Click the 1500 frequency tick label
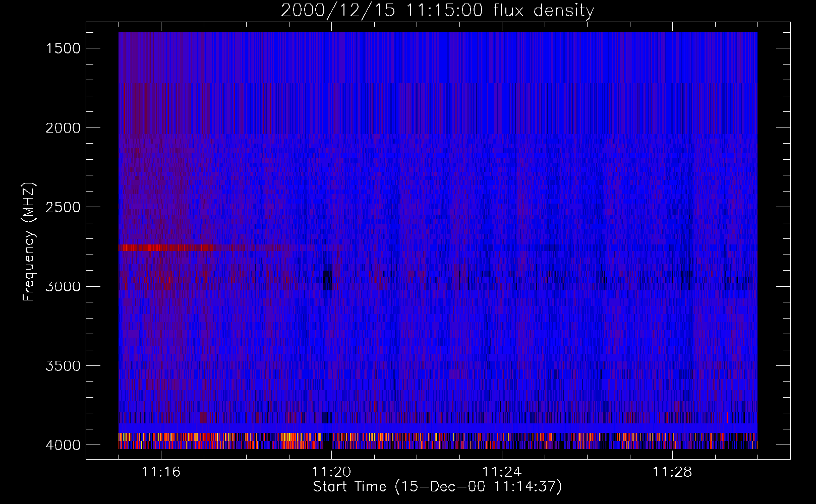The height and width of the screenshot is (504, 816). (x=63, y=48)
